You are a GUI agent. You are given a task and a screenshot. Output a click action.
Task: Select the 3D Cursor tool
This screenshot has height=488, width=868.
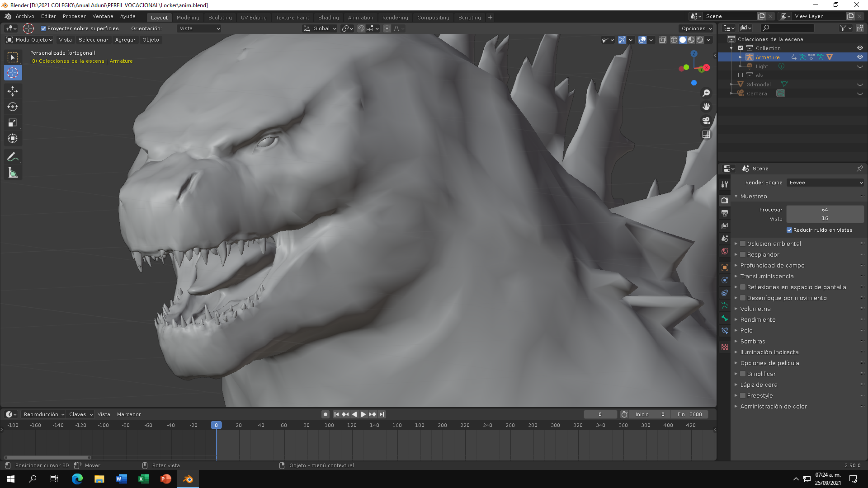coord(13,73)
